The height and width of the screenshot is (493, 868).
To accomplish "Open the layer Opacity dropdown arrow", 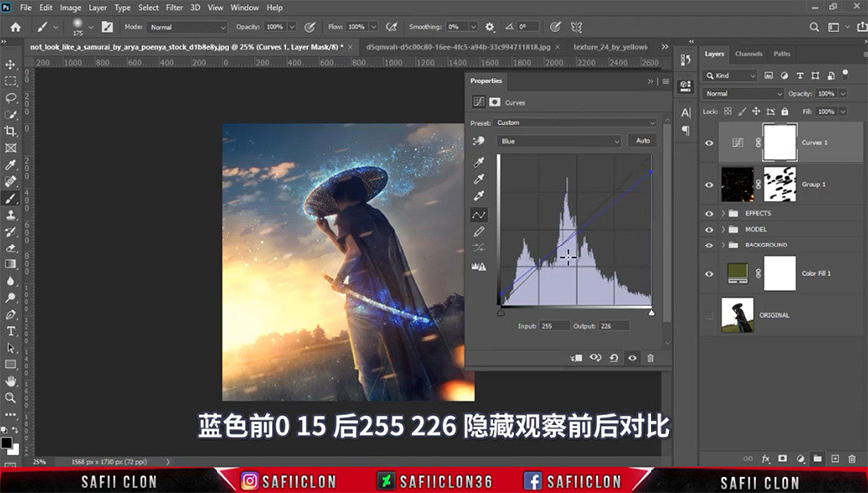I will click(843, 94).
